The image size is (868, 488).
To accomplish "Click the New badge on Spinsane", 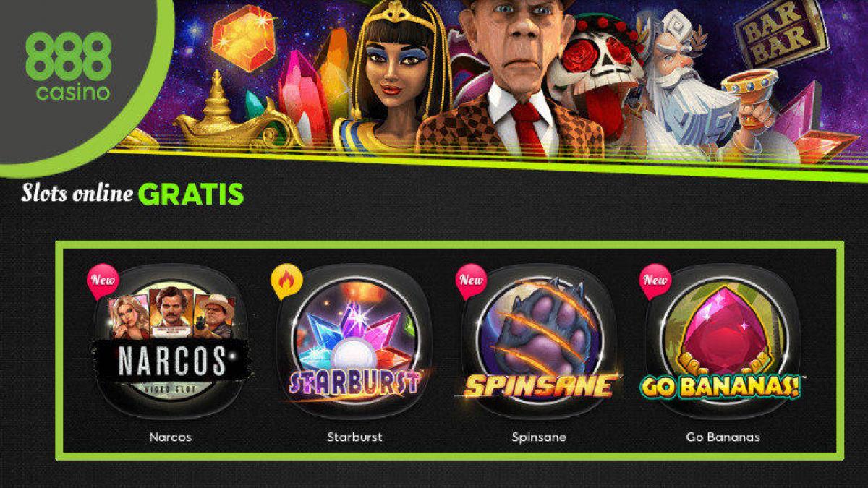I will 471,283.
